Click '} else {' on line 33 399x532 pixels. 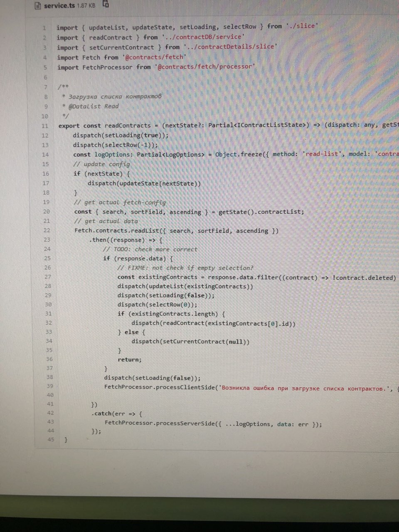pyautogui.click(x=132, y=332)
